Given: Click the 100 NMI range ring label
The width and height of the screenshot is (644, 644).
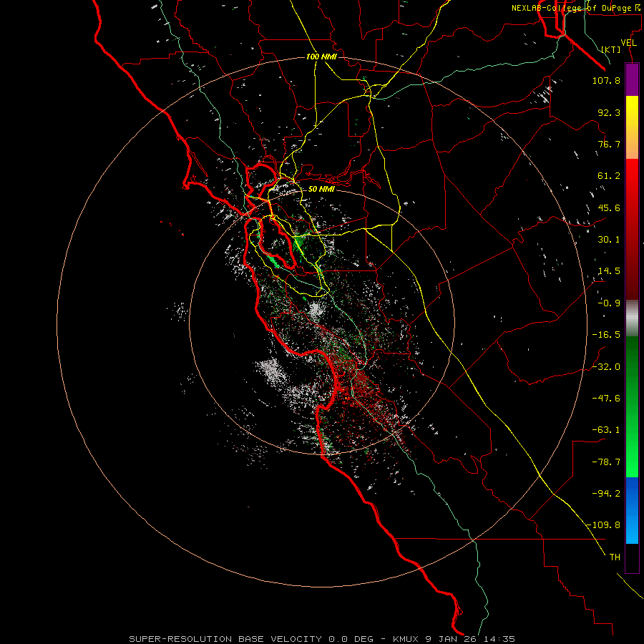Looking at the screenshot, I should point(321,57).
